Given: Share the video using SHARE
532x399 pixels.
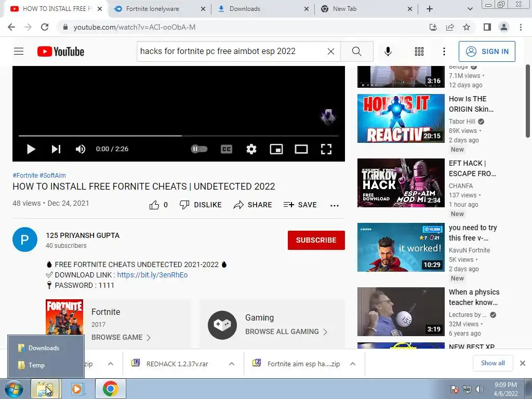Looking at the screenshot, I should tap(253, 205).
